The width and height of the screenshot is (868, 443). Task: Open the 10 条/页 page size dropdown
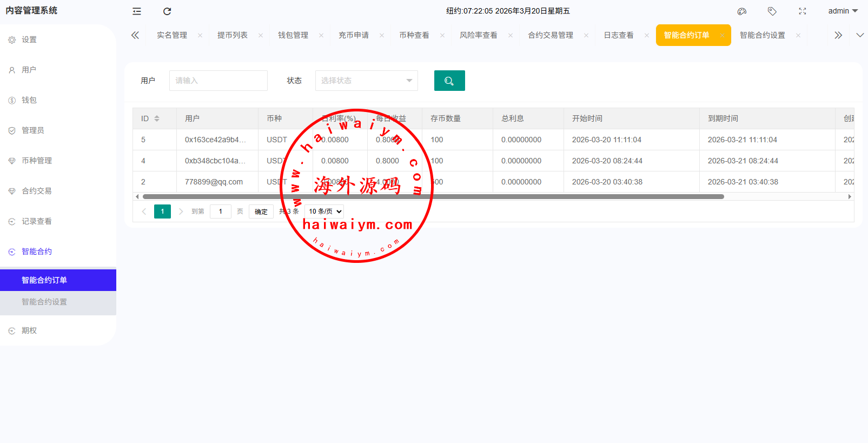[x=325, y=211]
